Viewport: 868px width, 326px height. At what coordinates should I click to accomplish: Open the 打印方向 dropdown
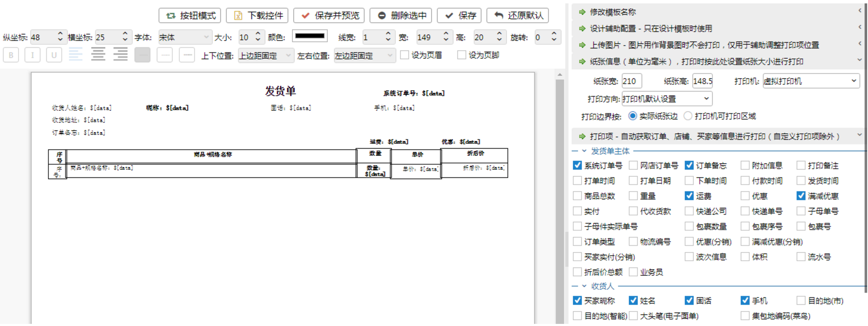pos(667,99)
